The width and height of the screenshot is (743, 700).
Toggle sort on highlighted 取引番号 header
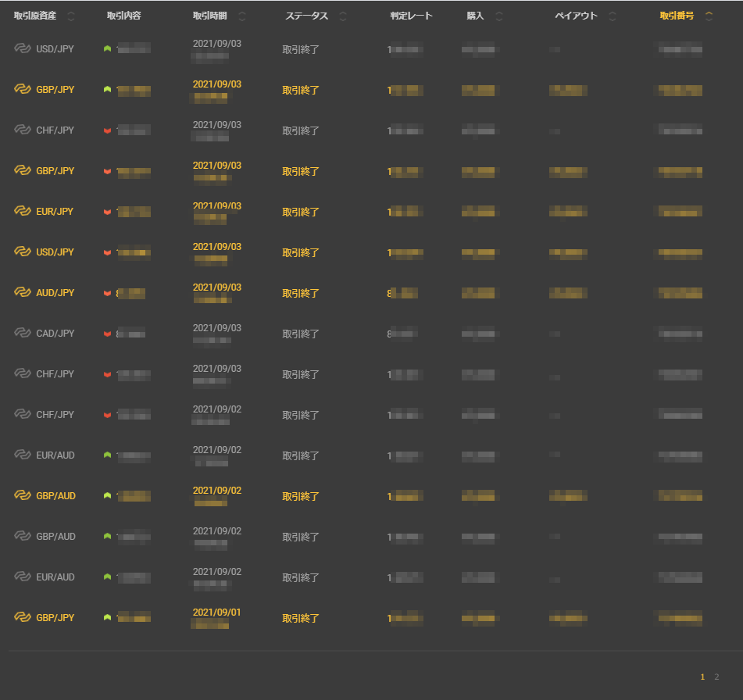coord(709,16)
